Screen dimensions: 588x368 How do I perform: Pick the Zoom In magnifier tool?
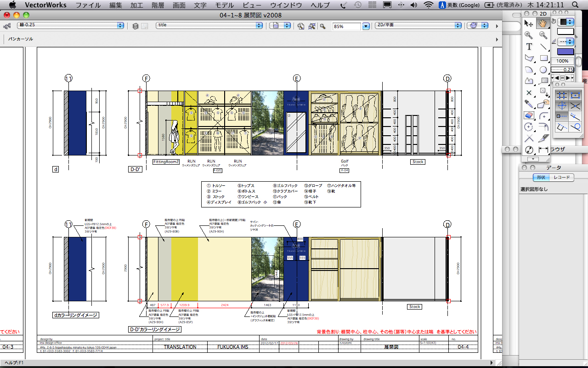tap(529, 35)
